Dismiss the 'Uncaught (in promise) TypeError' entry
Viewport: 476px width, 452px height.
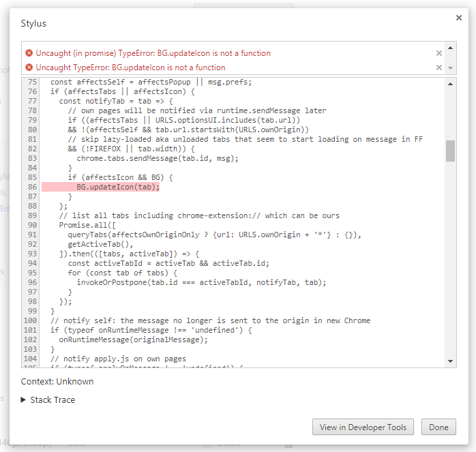439,53
